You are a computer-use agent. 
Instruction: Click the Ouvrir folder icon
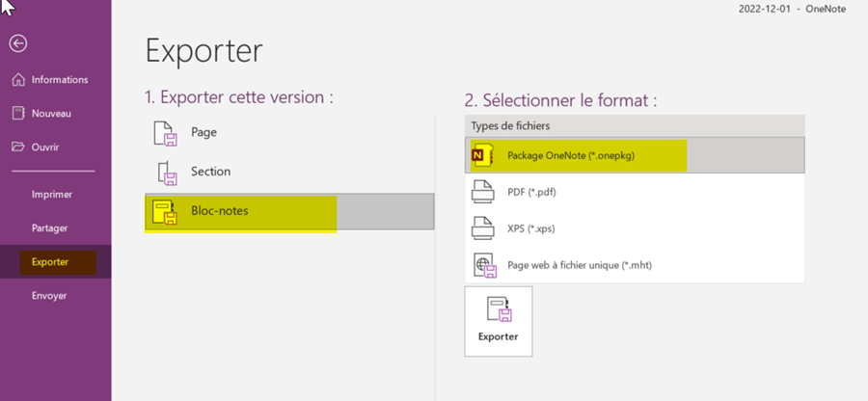pyautogui.click(x=17, y=147)
